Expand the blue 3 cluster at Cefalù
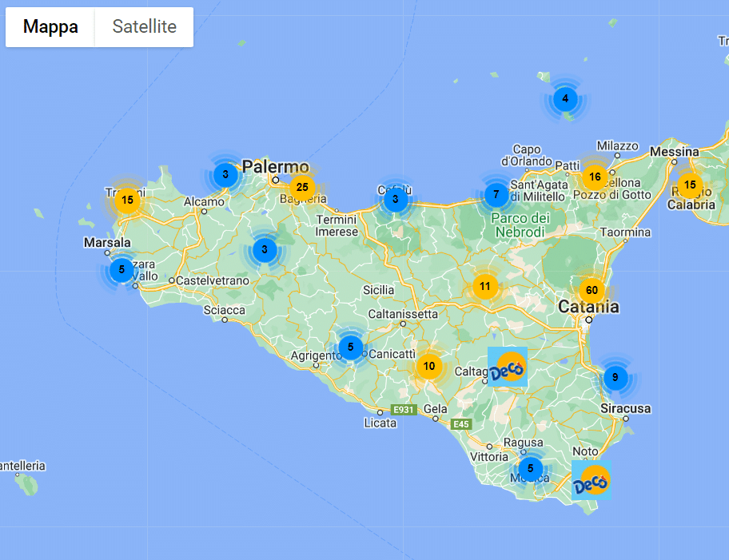729x560 pixels. point(395,199)
